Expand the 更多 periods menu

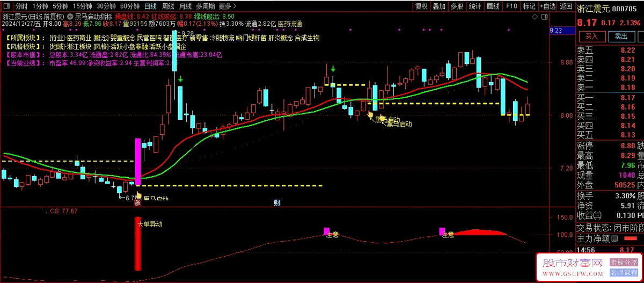coord(228,6)
